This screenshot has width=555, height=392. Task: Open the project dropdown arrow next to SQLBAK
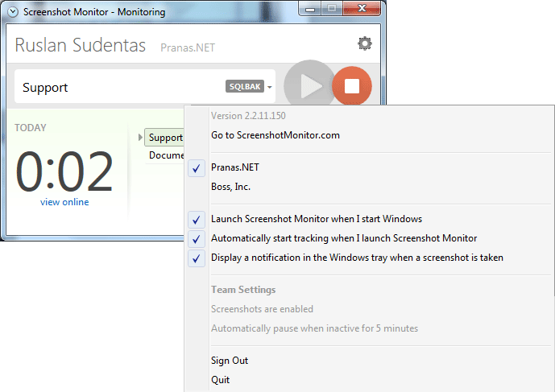click(270, 87)
